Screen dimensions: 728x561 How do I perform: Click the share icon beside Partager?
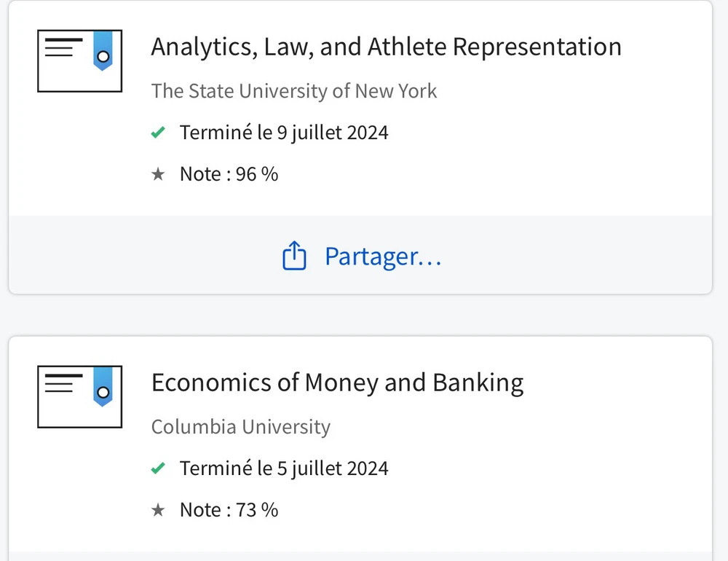click(293, 256)
